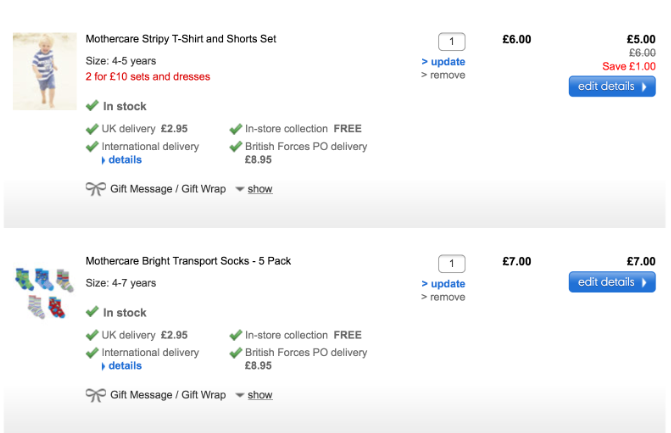Click the T-Shirt set quantity field

tap(452, 42)
